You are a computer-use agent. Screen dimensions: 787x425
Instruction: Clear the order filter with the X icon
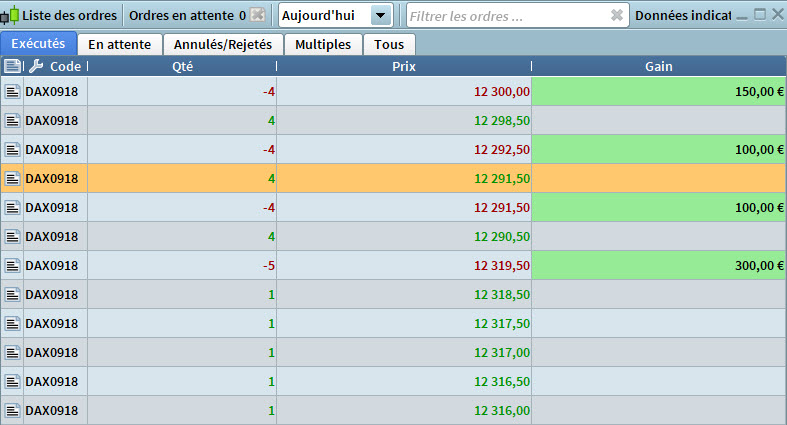pos(617,16)
